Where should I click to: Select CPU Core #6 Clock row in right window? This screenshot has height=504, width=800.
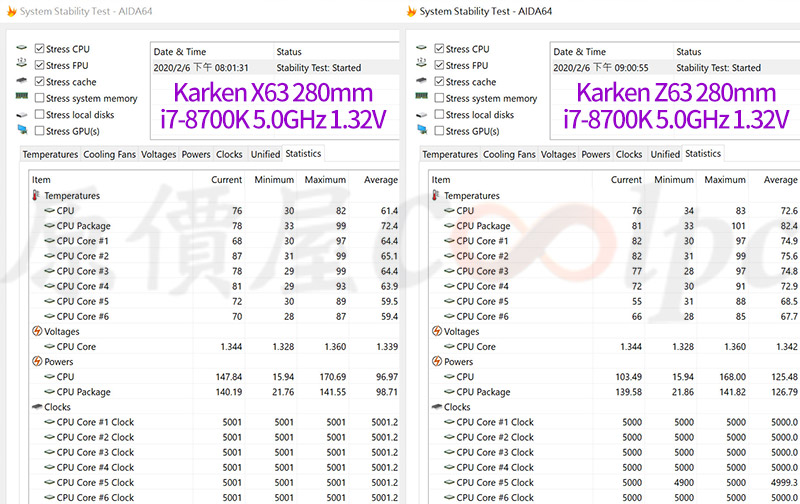494,497
